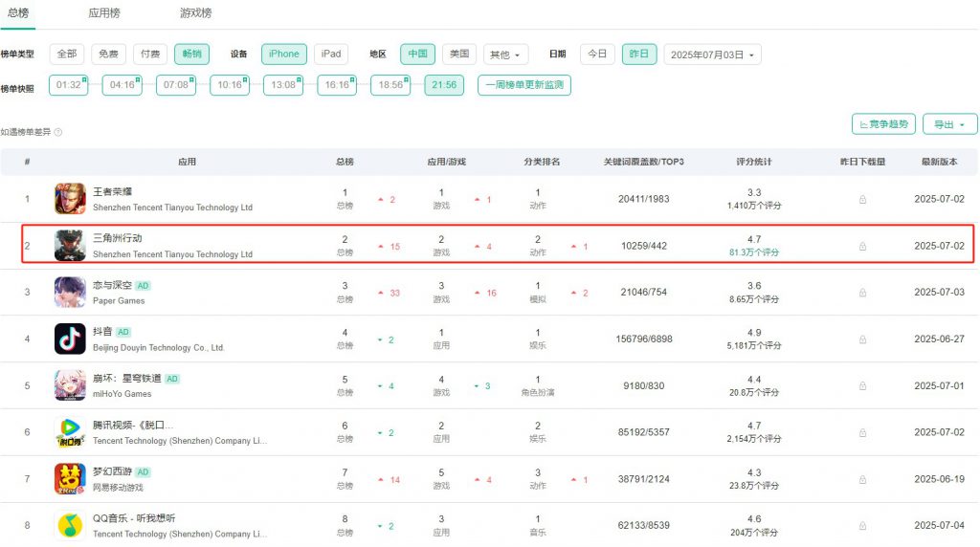Pick 昨日 as the date
The height and width of the screenshot is (547, 980).
click(639, 55)
